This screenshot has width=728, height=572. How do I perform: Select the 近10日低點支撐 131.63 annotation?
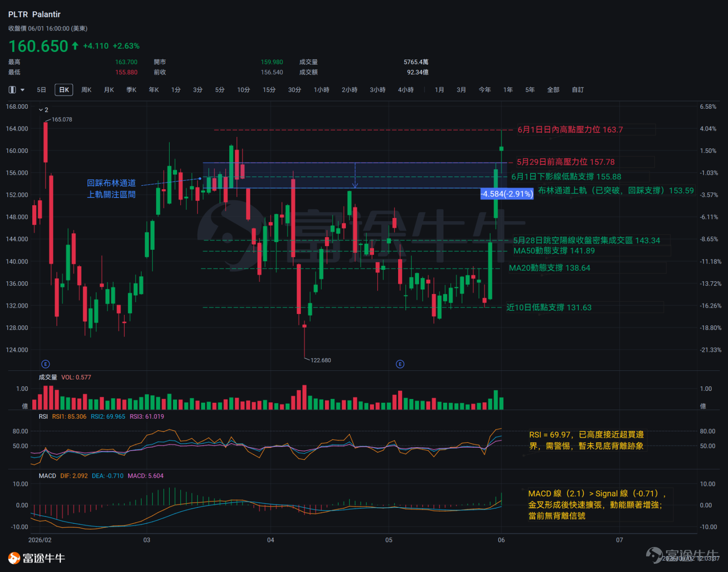point(549,308)
